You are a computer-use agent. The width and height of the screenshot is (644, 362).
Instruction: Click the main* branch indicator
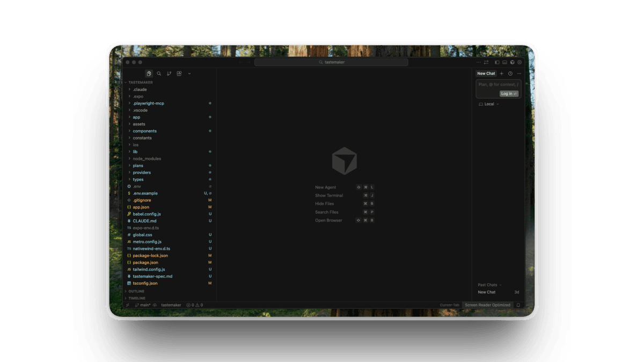pos(143,305)
